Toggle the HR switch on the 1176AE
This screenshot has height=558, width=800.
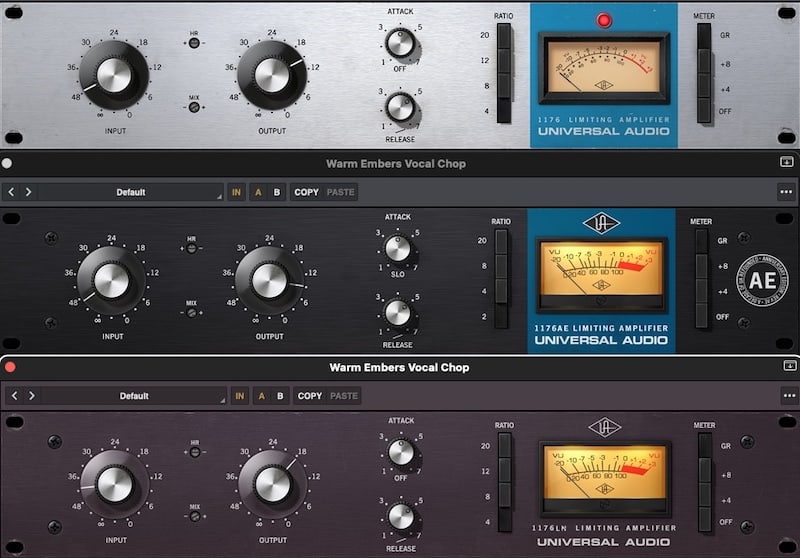click(191, 248)
